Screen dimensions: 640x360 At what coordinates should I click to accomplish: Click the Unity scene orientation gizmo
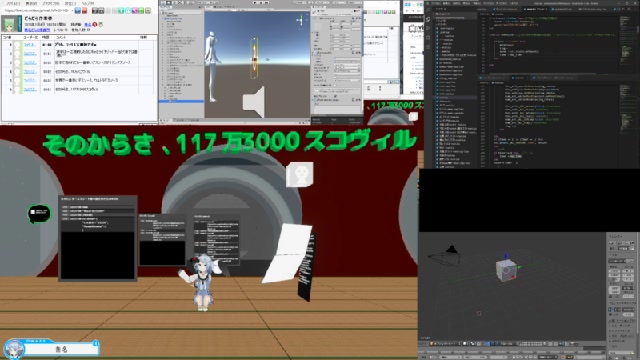click(300, 20)
